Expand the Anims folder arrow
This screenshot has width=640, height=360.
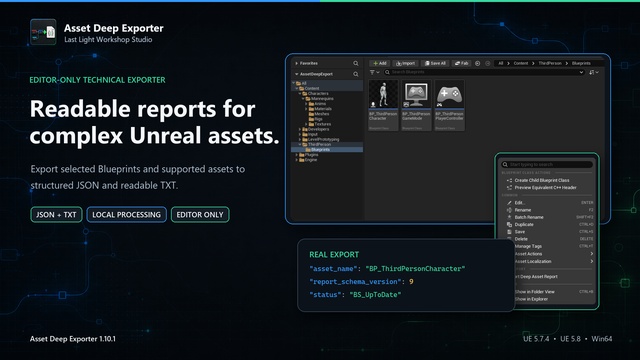(x=307, y=104)
